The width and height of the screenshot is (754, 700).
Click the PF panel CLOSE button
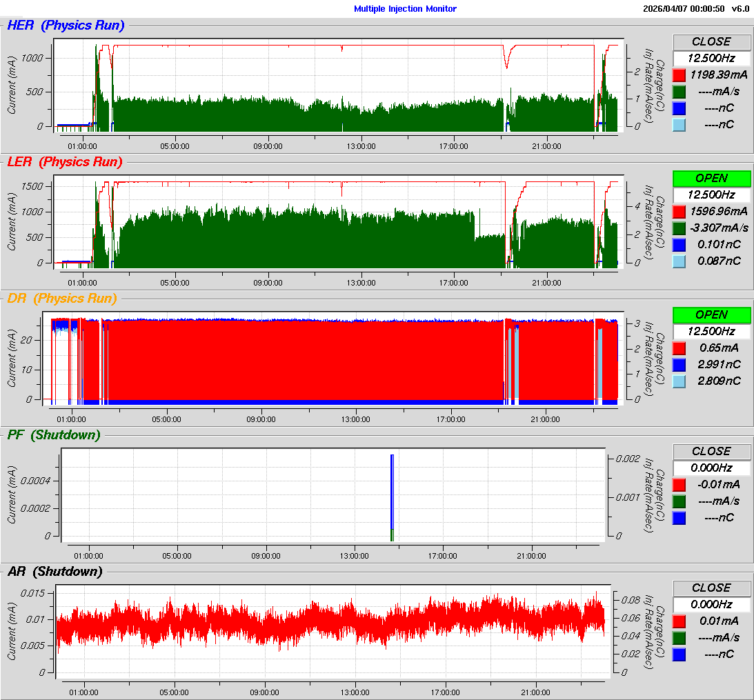pos(711,451)
